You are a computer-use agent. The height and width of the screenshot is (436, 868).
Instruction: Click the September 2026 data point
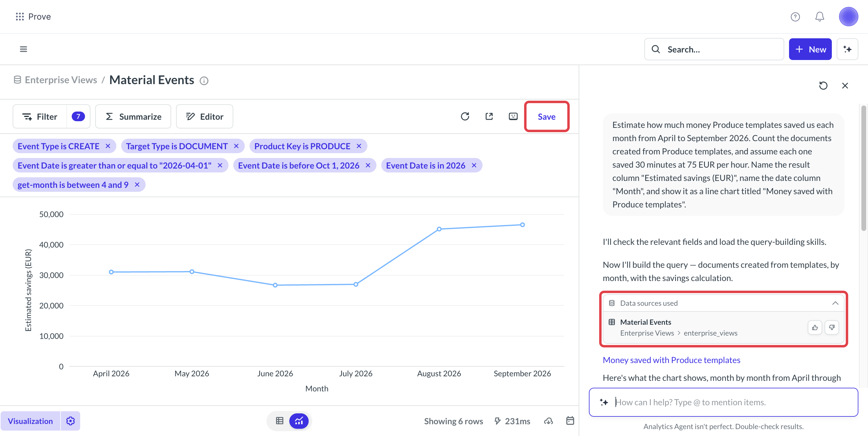(x=522, y=225)
